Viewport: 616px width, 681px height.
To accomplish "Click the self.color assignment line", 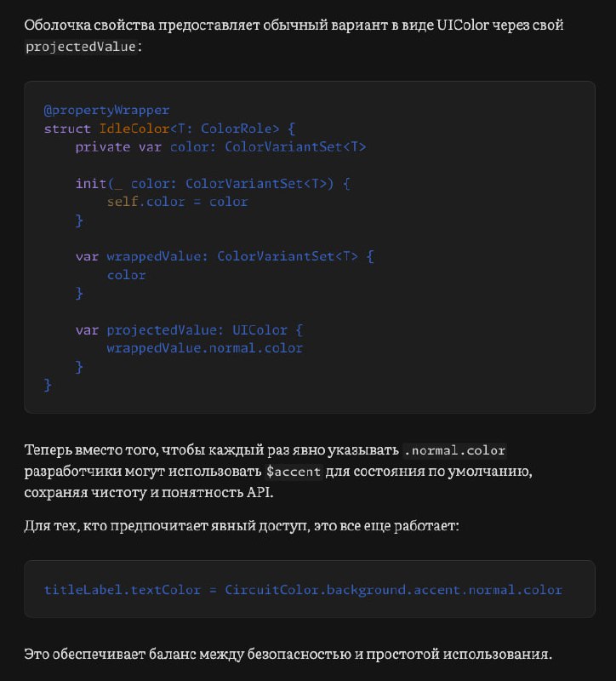I will (178, 202).
